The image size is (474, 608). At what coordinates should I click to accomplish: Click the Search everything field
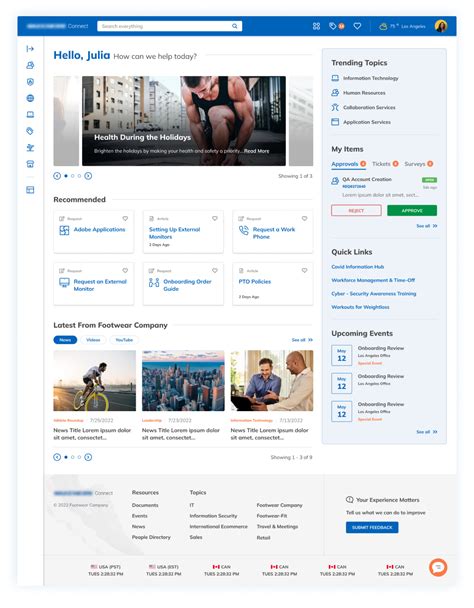[170, 26]
